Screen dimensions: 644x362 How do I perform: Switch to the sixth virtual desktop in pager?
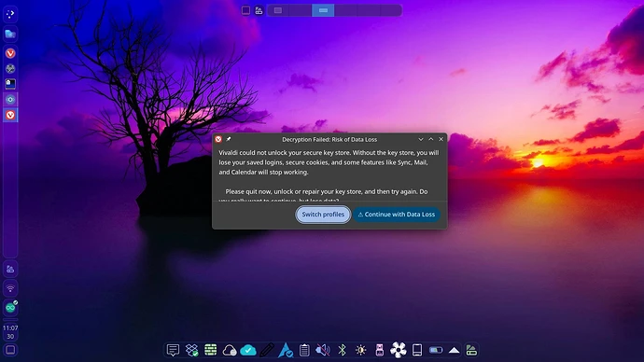(x=390, y=10)
